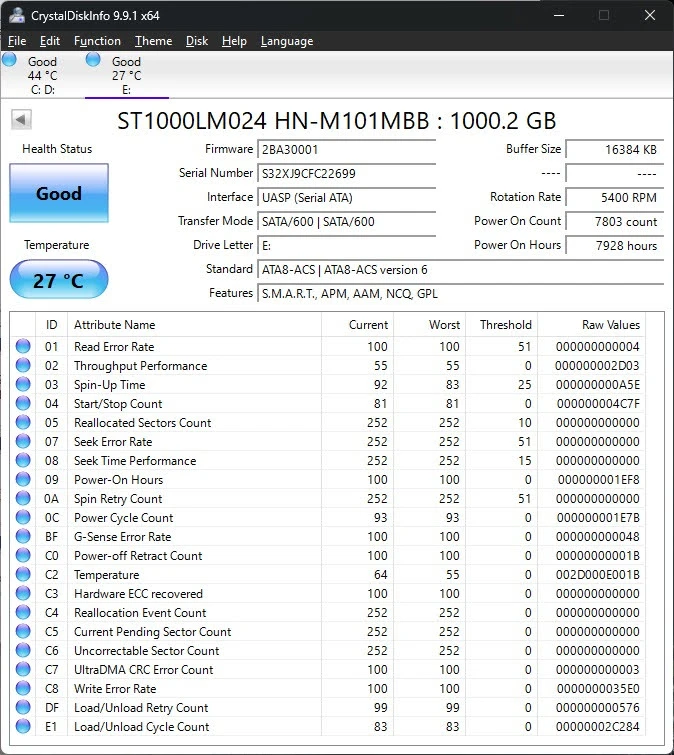Image resolution: width=674 pixels, height=755 pixels.
Task: Click the Attribute Name column header
Action: click(194, 325)
